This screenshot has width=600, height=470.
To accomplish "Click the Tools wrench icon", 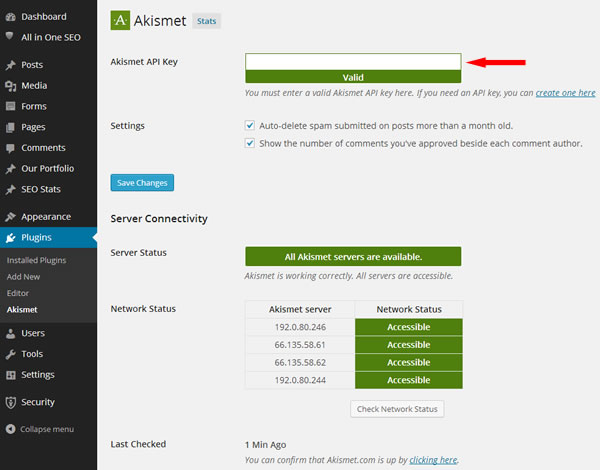I will [10, 354].
